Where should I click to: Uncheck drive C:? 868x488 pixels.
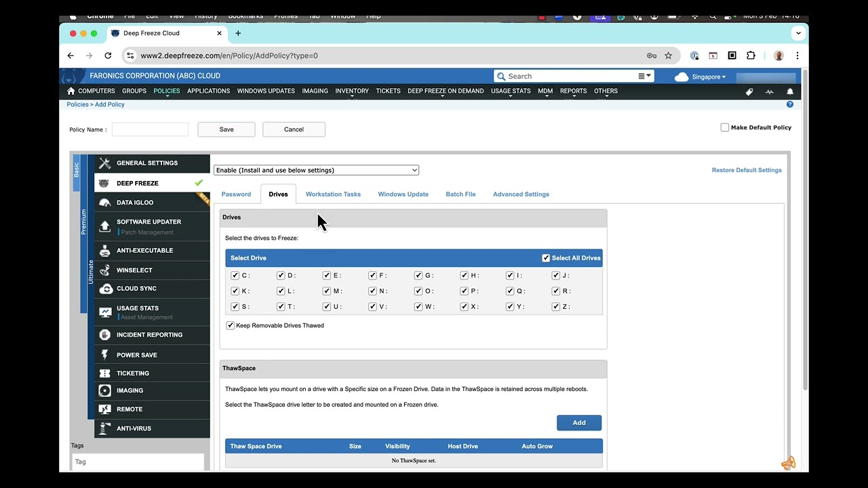pyautogui.click(x=235, y=275)
